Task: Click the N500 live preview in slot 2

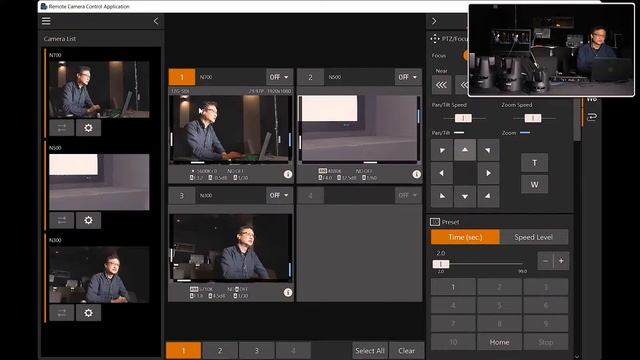Action: (359, 129)
